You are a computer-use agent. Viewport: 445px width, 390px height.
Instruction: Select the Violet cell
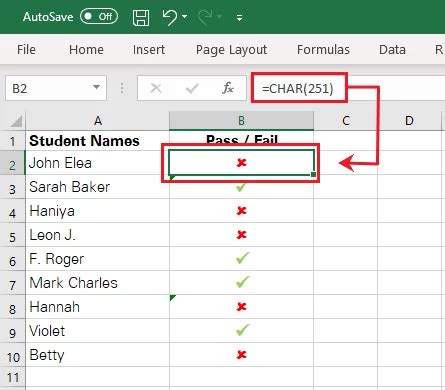tap(98, 331)
